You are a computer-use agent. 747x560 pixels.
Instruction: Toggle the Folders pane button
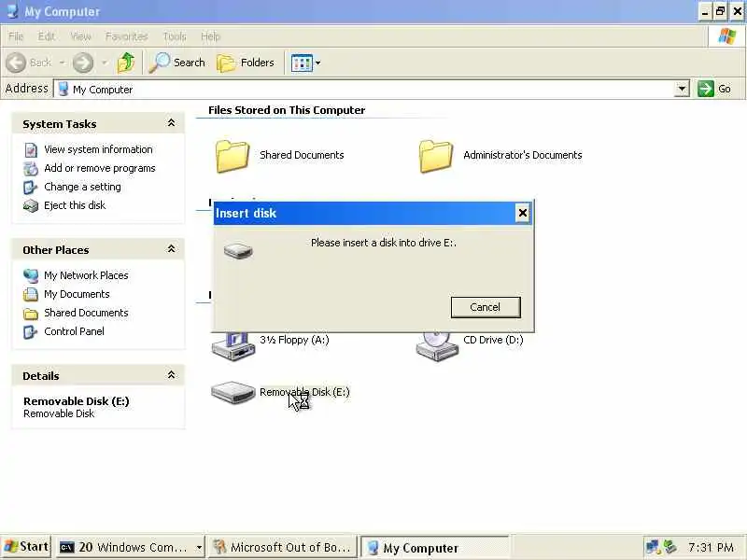[246, 63]
